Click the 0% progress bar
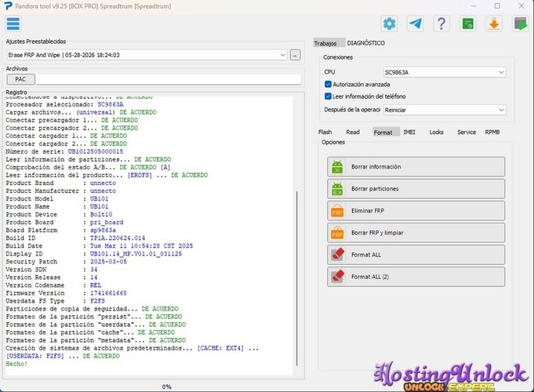The height and width of the screenshot is (392, 534). click(166, 387)
